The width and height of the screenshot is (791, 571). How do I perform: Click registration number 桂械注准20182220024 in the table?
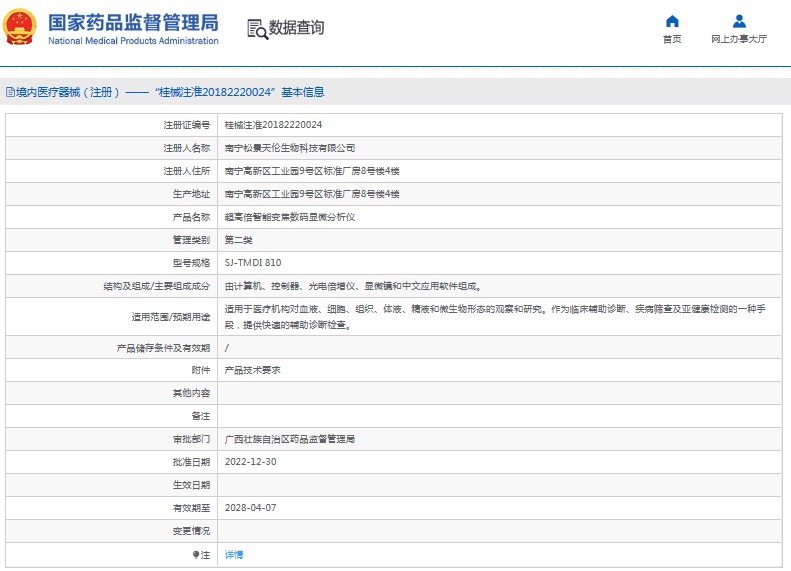273,125
